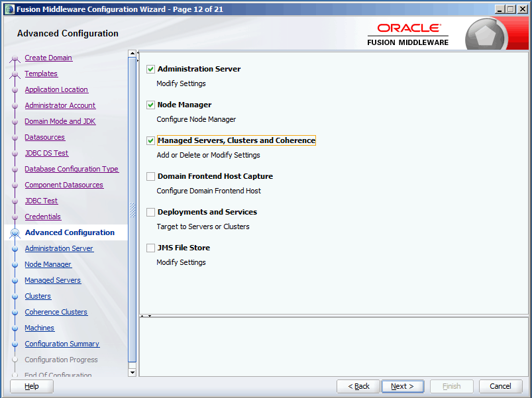
Task: Enable the Domain Frontend Host Capture checkbox
Action: coord(150,176)
